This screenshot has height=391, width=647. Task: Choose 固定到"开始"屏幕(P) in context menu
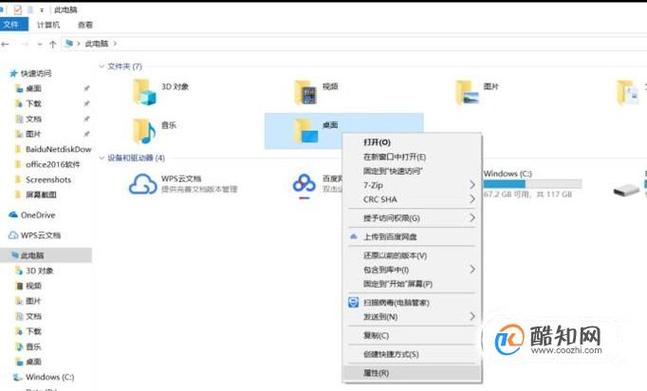[x=412, y=284]
